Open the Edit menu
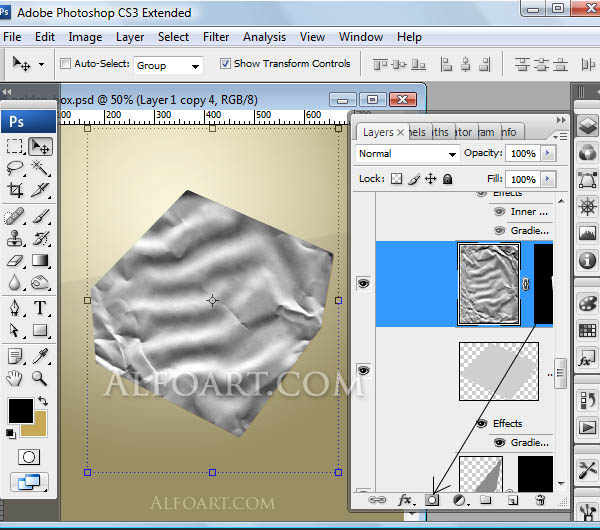 45,37
